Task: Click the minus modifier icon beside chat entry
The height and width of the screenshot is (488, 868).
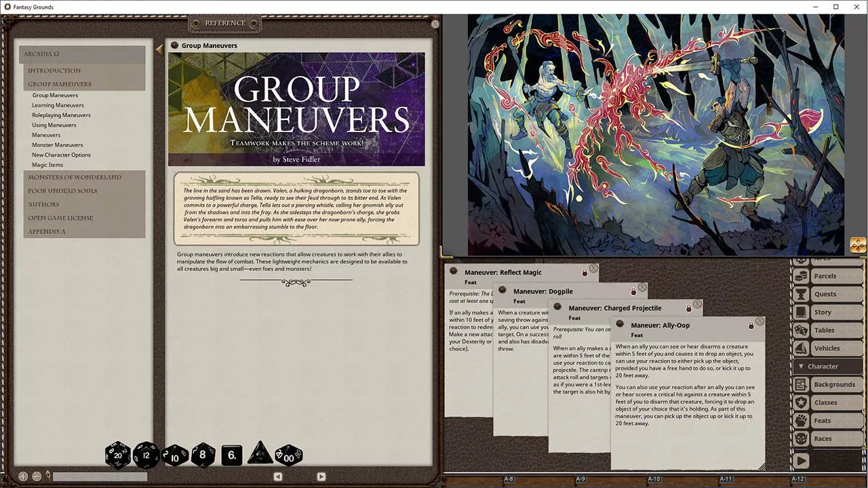Action: tap(37, 476)
